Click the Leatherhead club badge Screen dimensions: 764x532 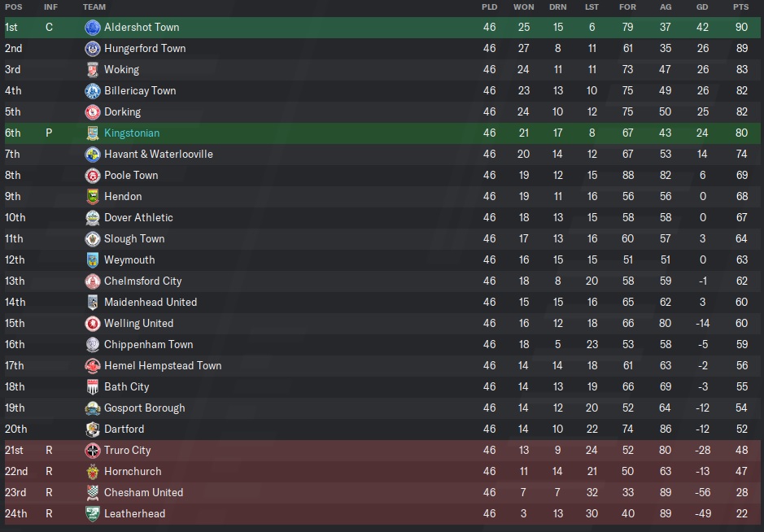click(x=93, y=514)
